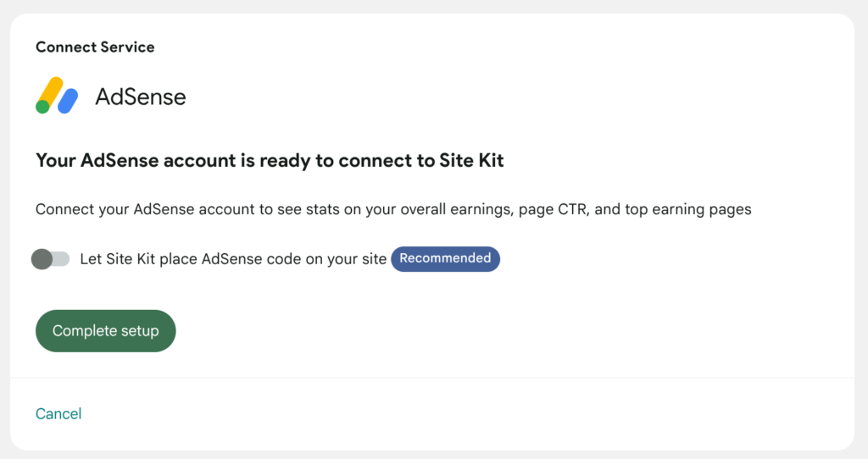This screenshot has height=459, width=868.
Task: Click the yellow bar of AdSense logo
Action: [53, 91]
